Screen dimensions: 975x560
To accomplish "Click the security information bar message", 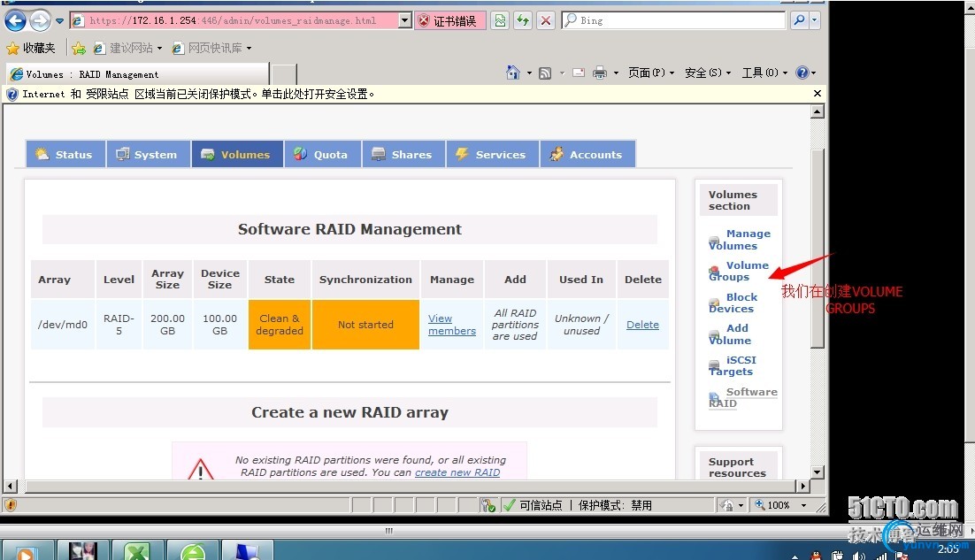I will [x=197, y=94].
